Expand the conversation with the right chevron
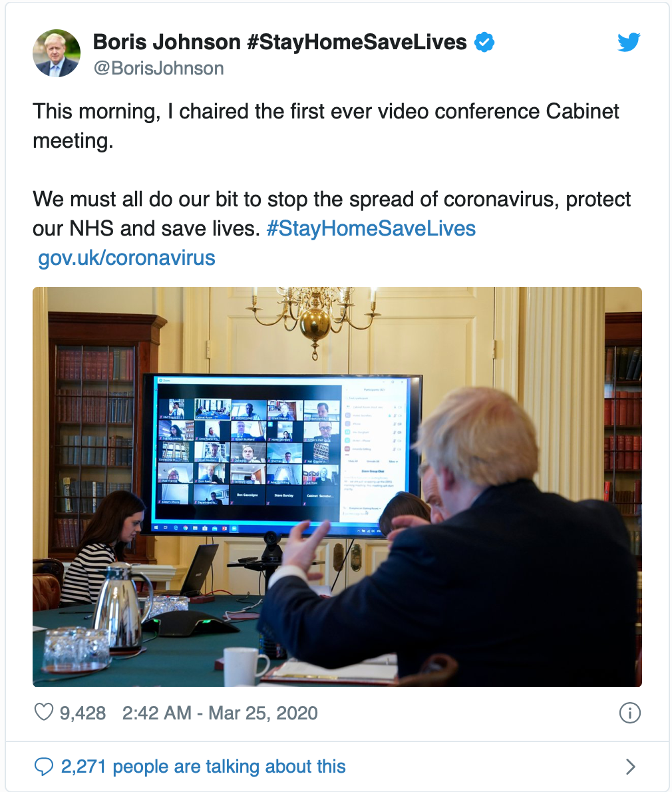This screenshot has width=672, height=792. [x=630, y=767]
